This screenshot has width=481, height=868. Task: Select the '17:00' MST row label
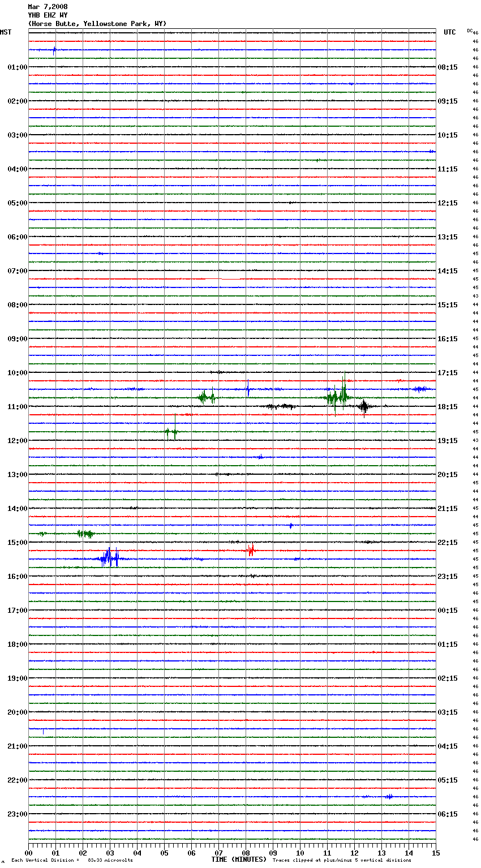[18, 611]
